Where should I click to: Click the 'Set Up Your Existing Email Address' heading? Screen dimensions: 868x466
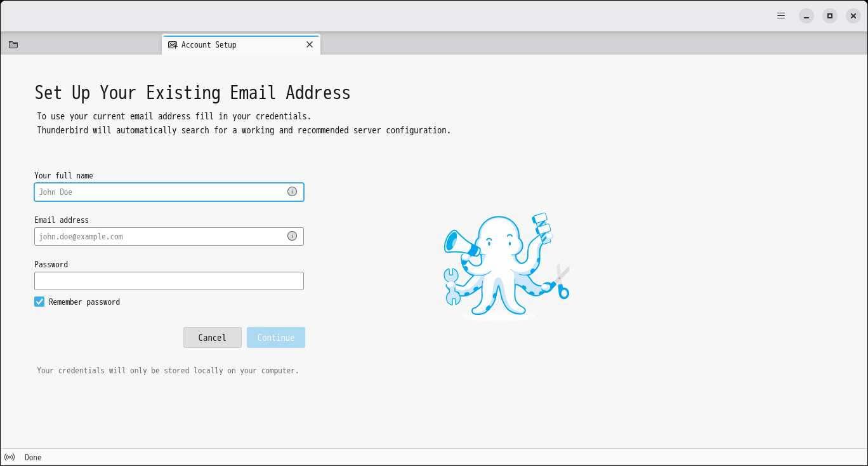pos(192,93)
